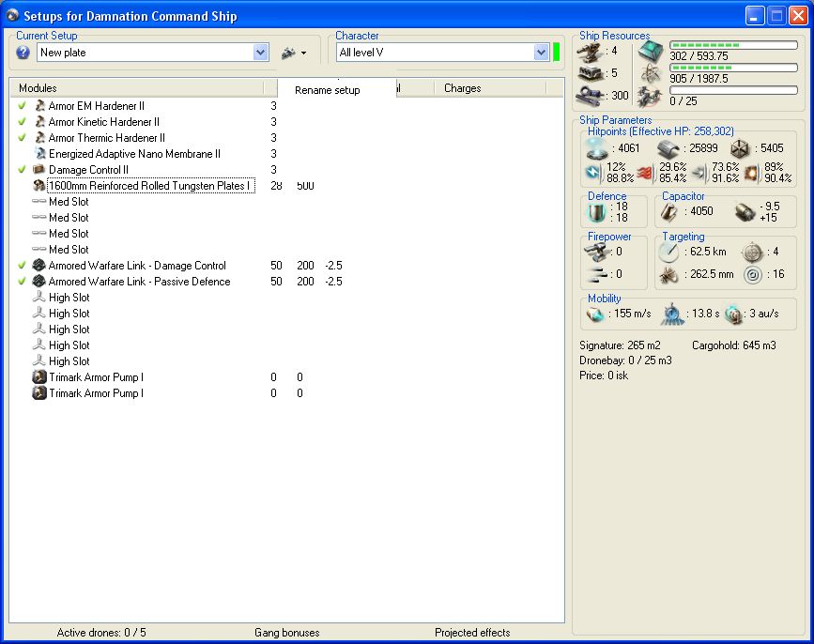Viewport: 814px width, 644px height.
Task: Click the capacitor capacity icon
Action: coord(669,212)
